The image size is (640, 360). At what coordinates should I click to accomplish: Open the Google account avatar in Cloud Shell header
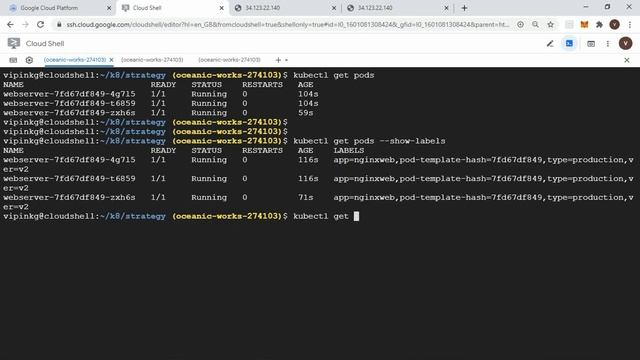pyautogui.click(x=625, y=43)
